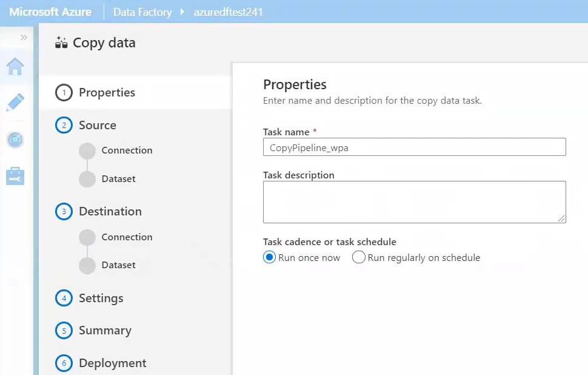
Task: Click the Task cadence or task schedule label
Action: 330,242
